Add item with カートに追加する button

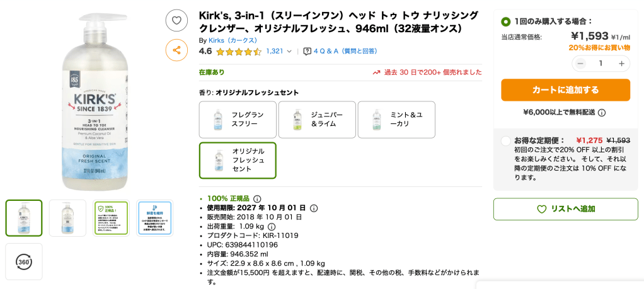coord(565,90)
